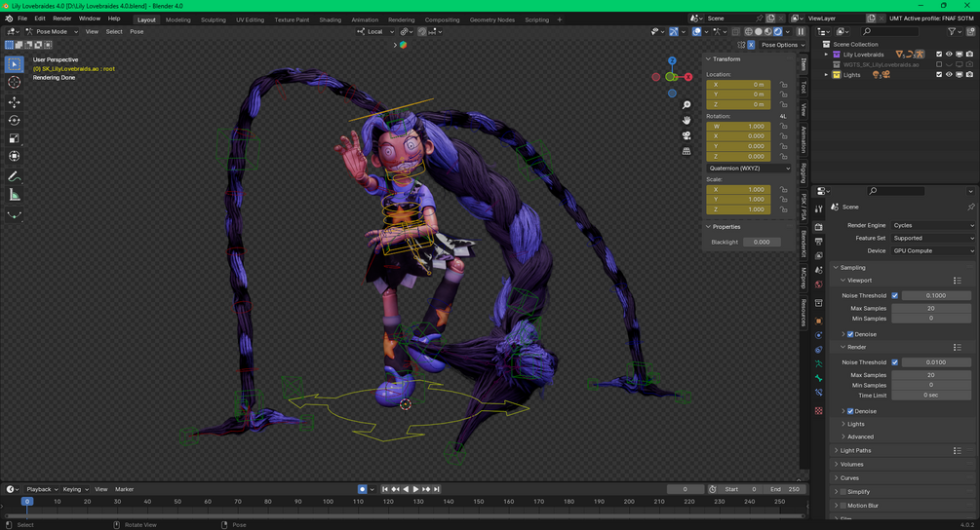Image resolution: width=980 pixels, height=530 pixels.
Task: Click the pan view hand icon
Action: 686,120
